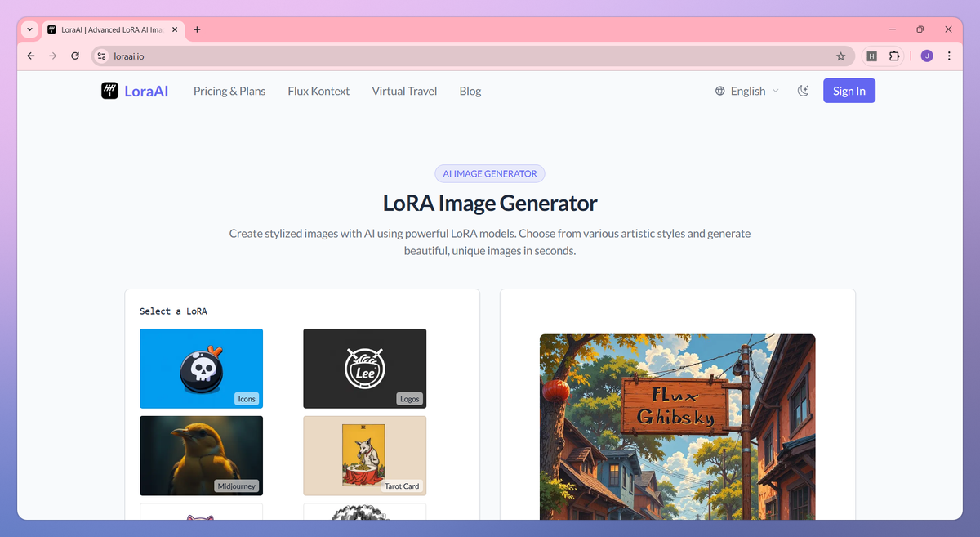Image resolution: width=980 pixels, height=537 pixels.
Task: Navigate to the Blog
Action: tap(470, 91)
